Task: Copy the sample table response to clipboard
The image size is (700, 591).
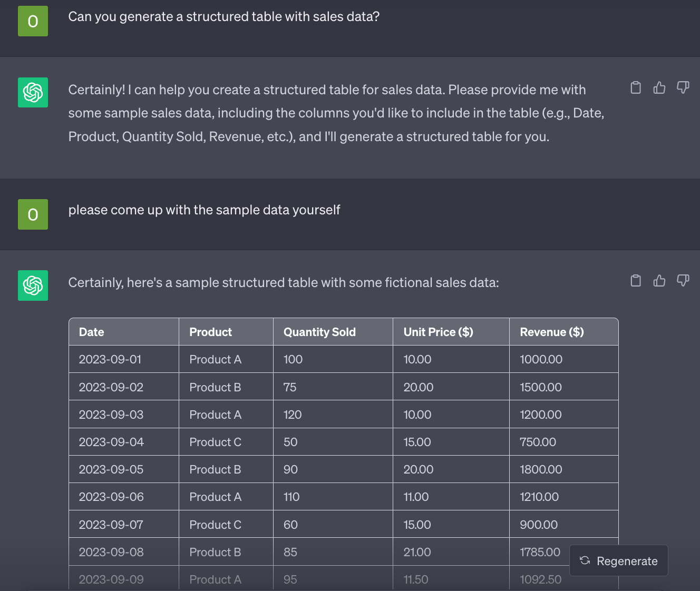Action: point(636,280)
